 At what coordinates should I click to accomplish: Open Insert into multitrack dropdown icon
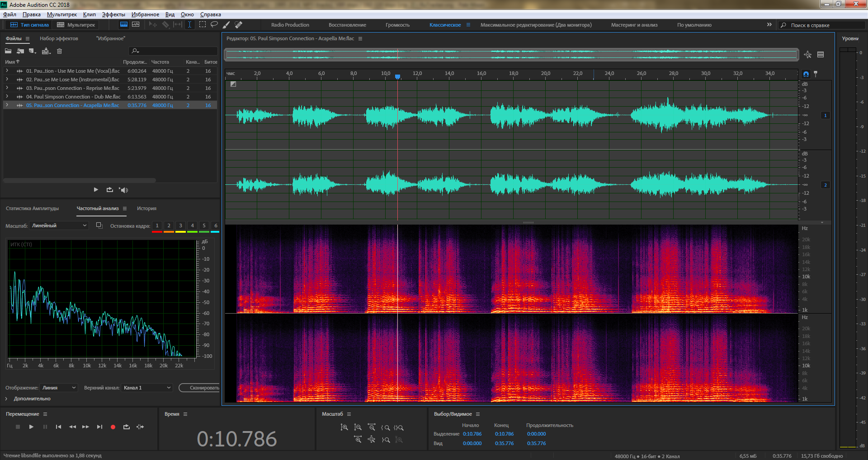click(46, 51)
